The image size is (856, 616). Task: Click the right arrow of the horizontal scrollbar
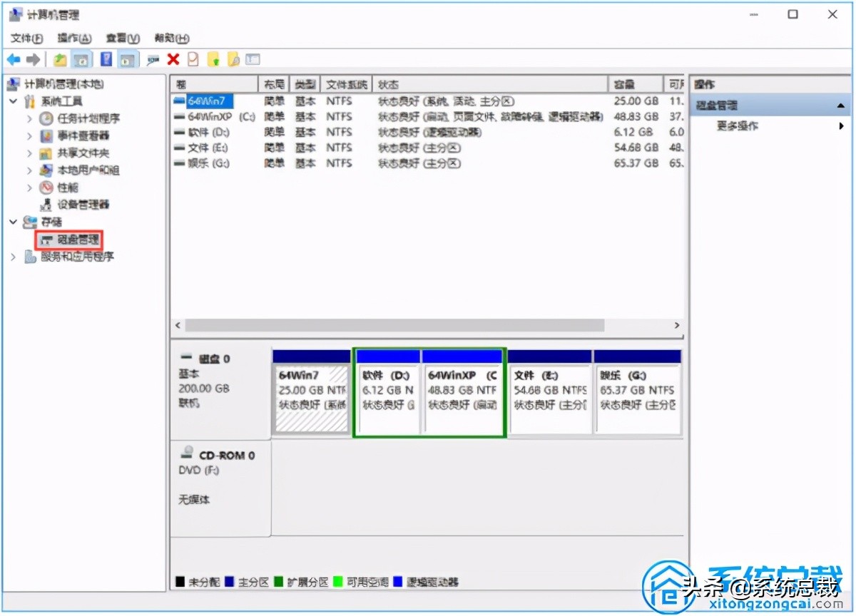pos(678,325)
